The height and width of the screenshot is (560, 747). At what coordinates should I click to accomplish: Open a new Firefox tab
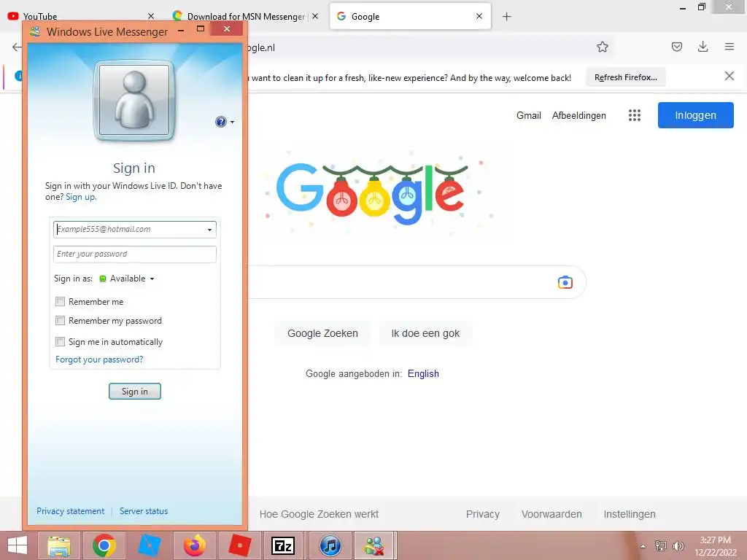coord(506,17)
